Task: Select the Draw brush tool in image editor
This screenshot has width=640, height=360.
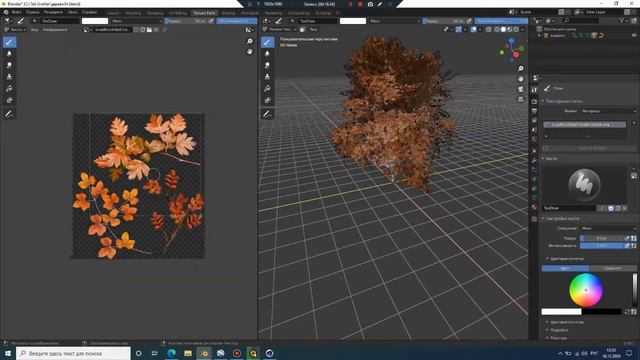Action: pos(9,42)
